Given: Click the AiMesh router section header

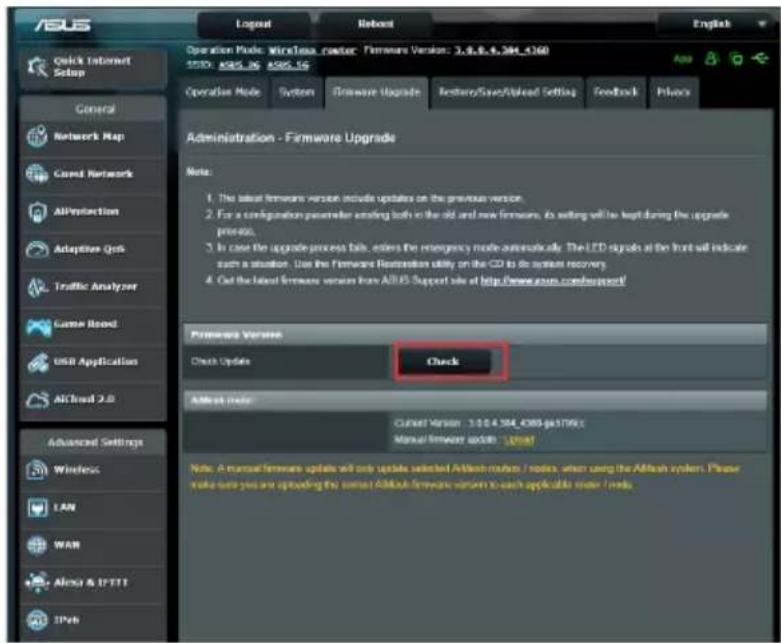Looking at the screenshot, I should click(x=475, y=400).
